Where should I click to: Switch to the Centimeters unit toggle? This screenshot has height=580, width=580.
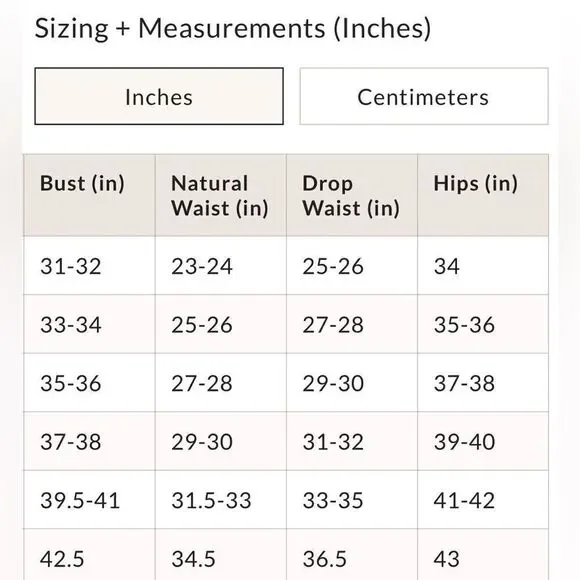[424, 96]
